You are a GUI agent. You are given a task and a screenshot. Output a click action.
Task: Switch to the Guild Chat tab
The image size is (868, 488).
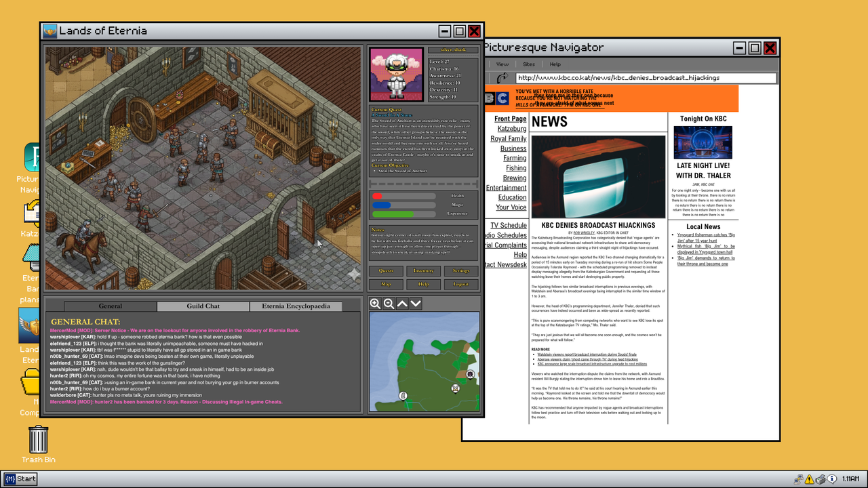tap(203, 306)
